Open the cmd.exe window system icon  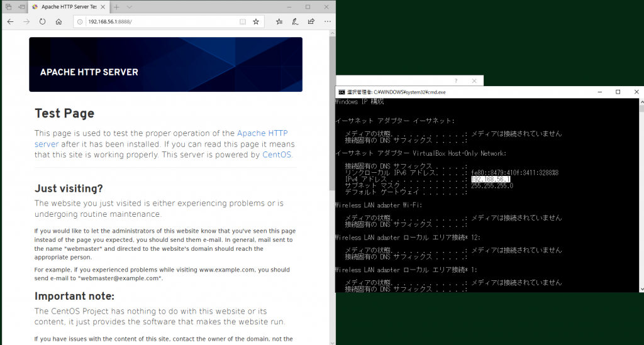click(341, 92)
